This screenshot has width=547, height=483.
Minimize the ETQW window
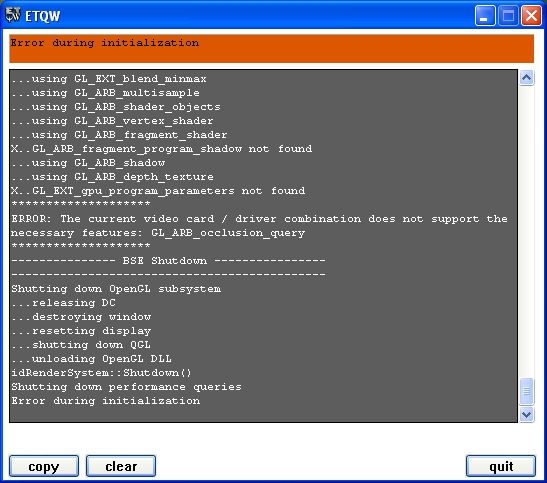click(485, 16)
